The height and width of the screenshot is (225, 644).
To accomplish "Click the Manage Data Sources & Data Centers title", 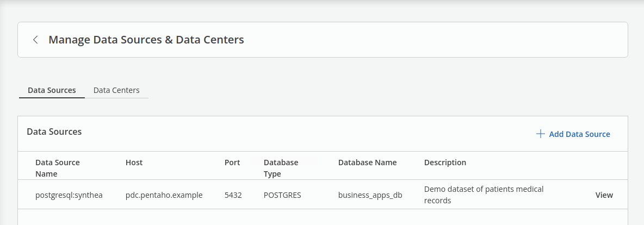I will (x=146, y=40).
